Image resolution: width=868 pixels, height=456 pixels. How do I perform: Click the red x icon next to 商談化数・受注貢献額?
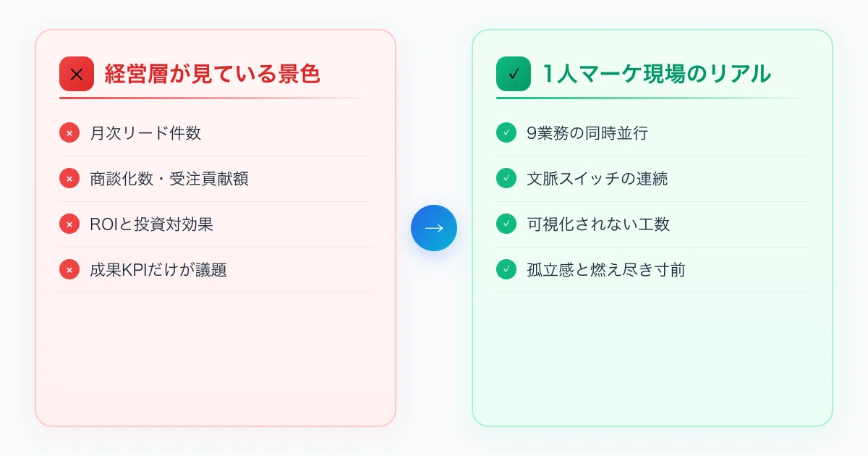(x=69, y=179)
